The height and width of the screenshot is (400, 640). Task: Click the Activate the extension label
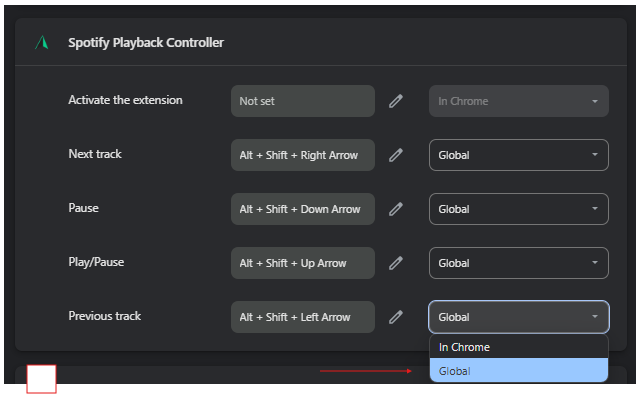pyautogui.click(x=125, y=100)
